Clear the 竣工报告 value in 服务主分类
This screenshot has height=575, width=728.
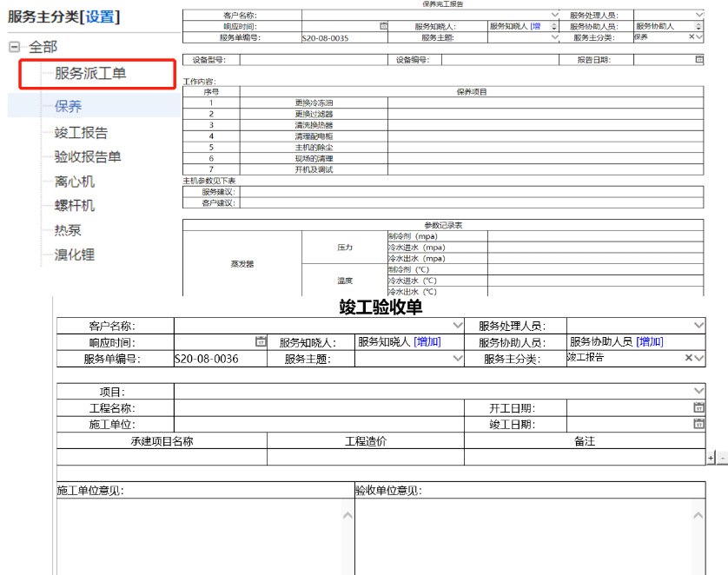pos(688,358)
